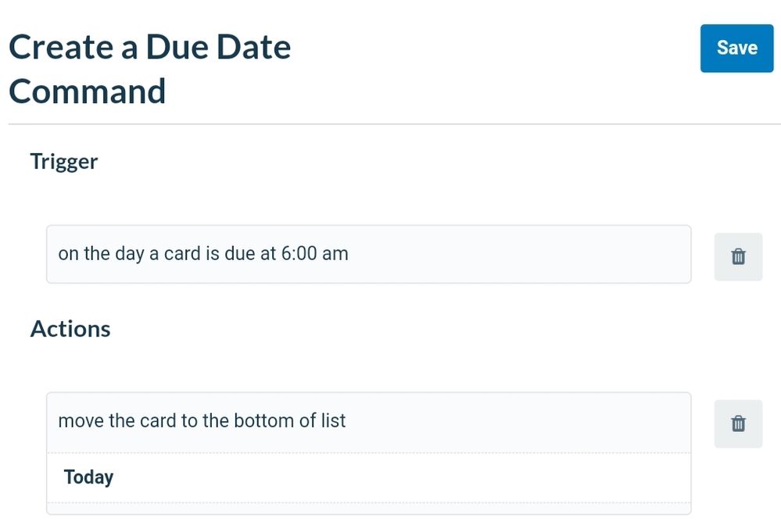Image resolution: width=781 pixels, height=532 pixels.
Task: Trash the action targeting list Today
Action: click(x=738, y=424)
